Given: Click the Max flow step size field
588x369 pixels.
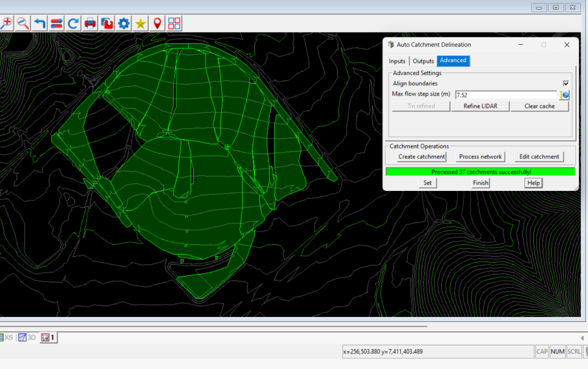Looking at the screenshot, I should pos(505,95).
